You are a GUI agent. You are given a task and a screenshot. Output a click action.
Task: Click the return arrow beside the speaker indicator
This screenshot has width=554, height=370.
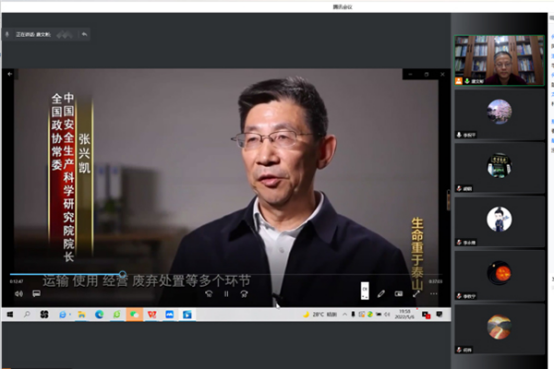(x=84, y=34)
